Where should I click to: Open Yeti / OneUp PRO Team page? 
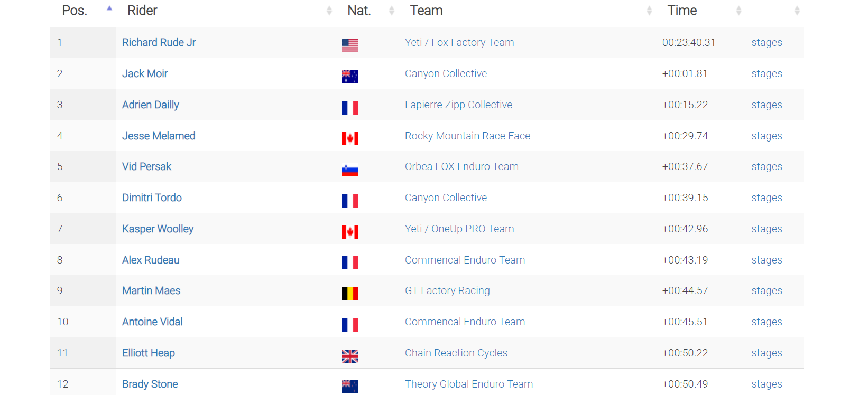click(x=459, y=229)
